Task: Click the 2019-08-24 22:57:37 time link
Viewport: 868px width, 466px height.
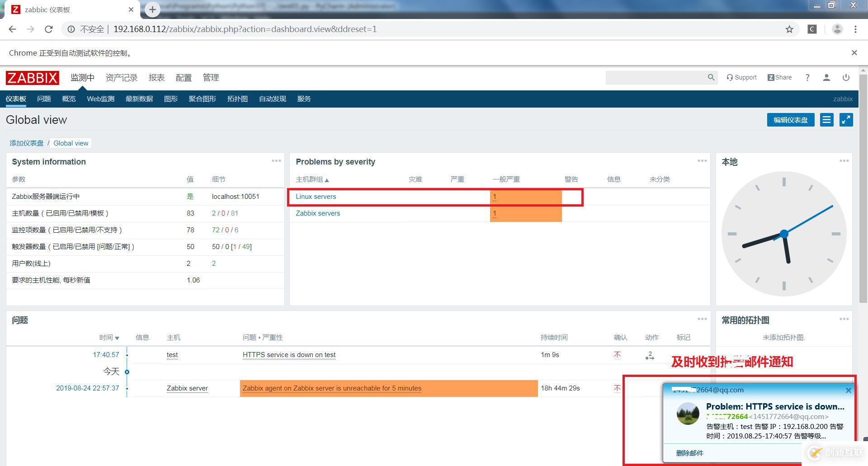Action: coord(88,388)
